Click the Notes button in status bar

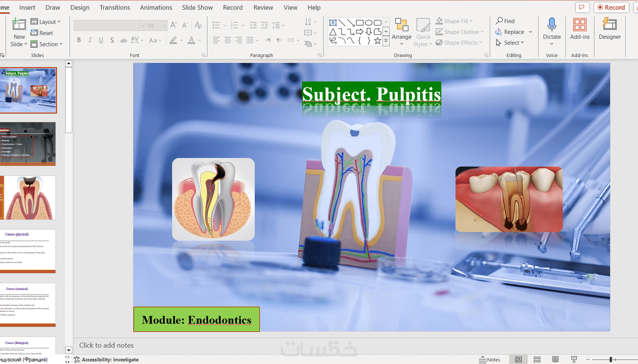point(489,359)
